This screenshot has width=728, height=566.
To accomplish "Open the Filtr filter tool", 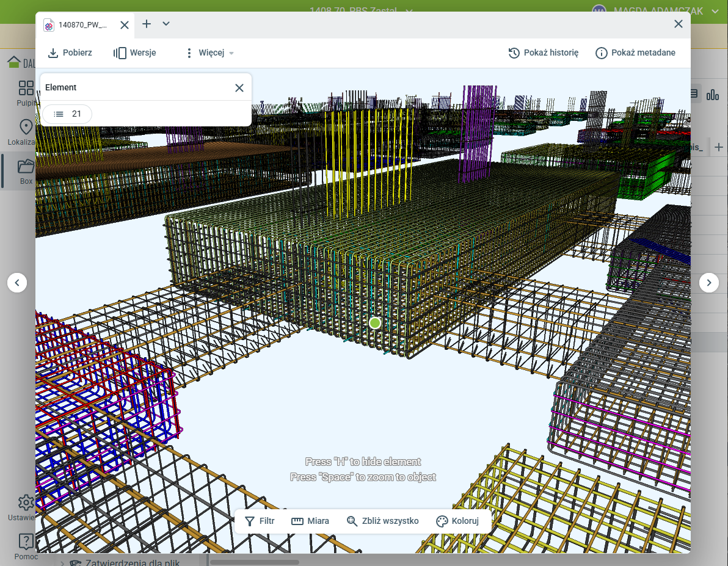I will [x=260, y=521].
